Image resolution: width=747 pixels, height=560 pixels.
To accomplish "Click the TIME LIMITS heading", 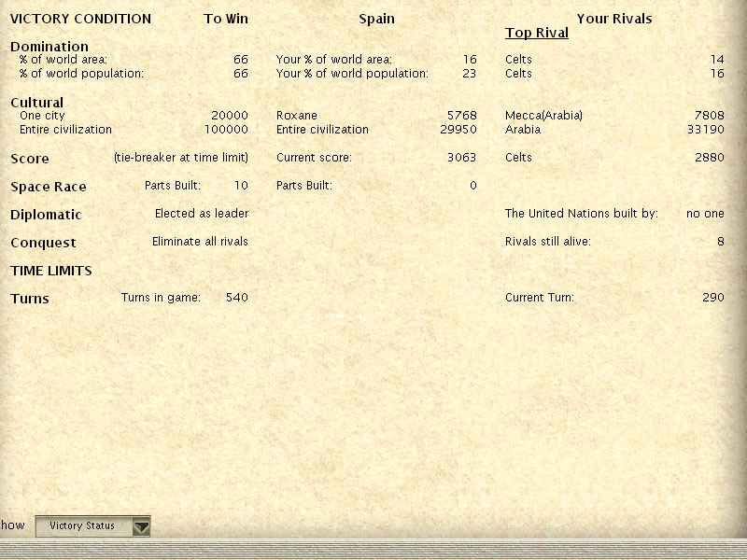I will 51,271.
